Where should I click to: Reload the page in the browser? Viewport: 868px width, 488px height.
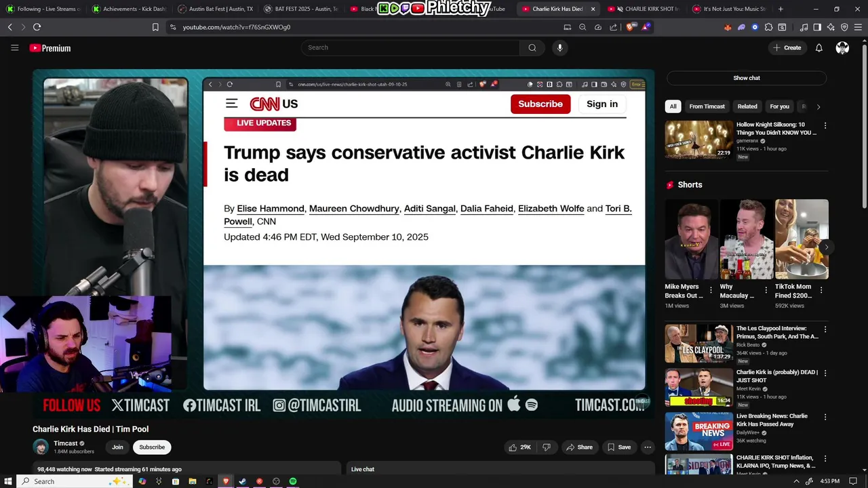click(x=37, y=27)
